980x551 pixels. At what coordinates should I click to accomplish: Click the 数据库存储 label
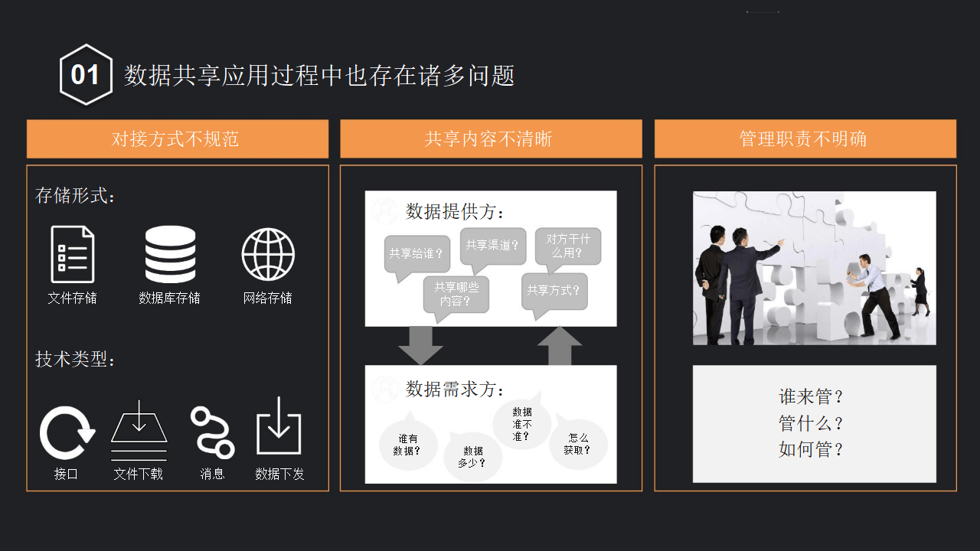point(170,298)
